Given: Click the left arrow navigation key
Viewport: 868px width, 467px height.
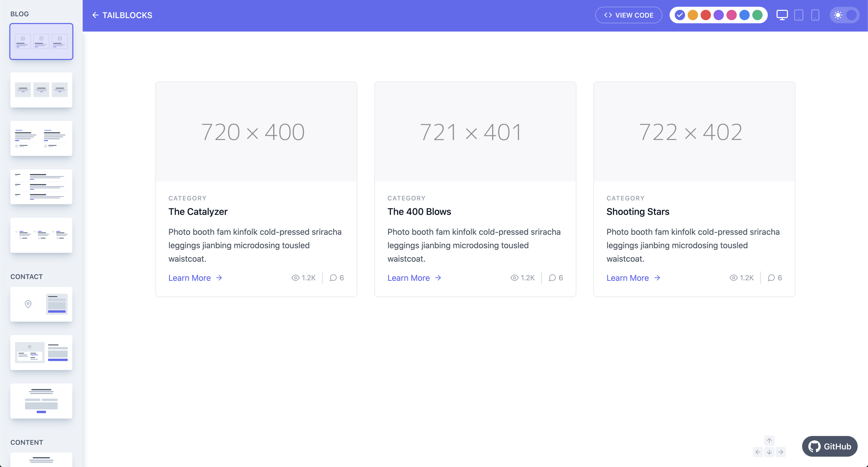Looking at the screenshot, I should (x=758, y=452).
